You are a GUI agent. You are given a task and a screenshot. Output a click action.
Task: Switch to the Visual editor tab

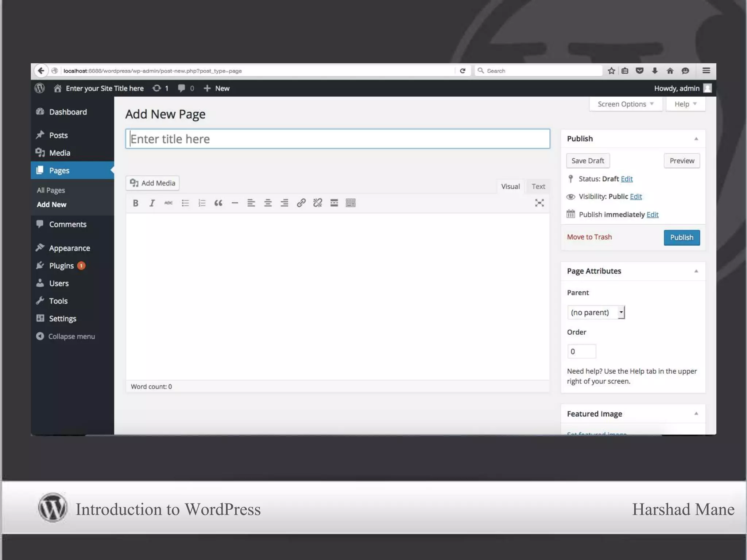(510, 186)
